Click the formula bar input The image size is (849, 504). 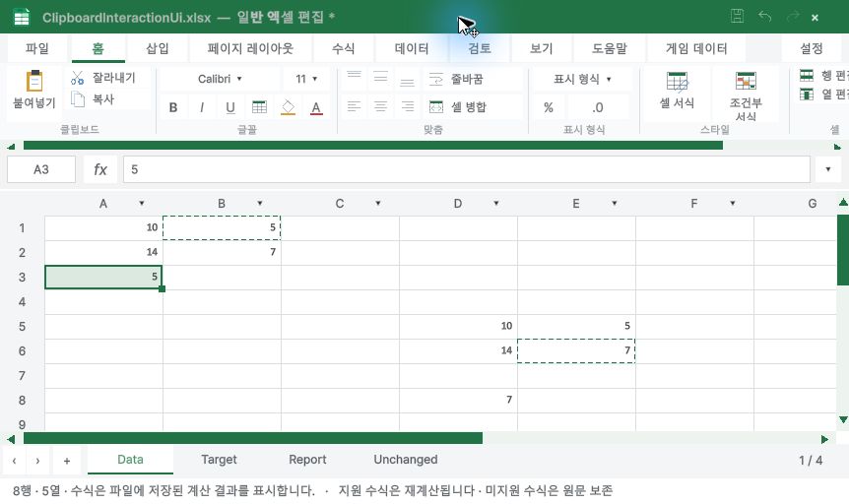point(467,169)
